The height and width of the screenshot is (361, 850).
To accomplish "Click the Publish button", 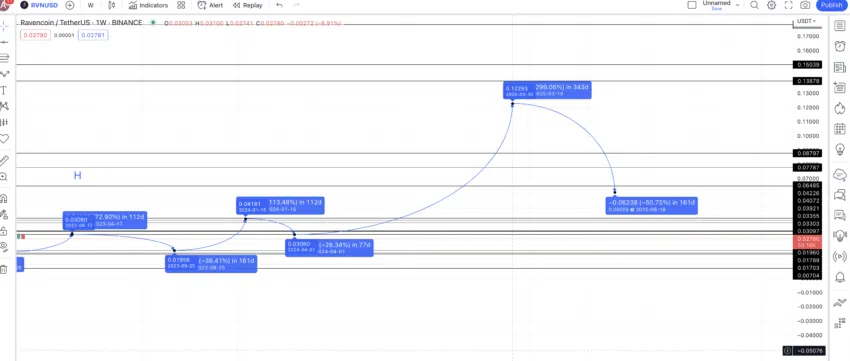I will 831,5.
